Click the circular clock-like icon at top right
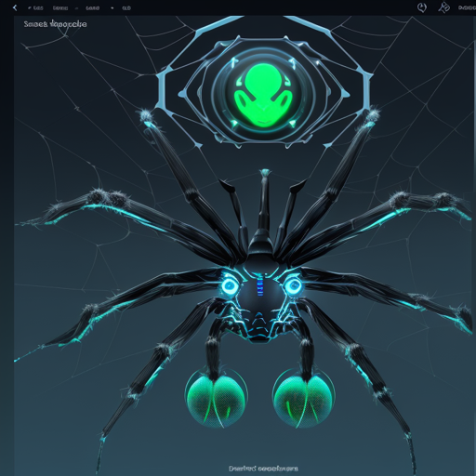Image resolution: width=476 pixels, height=476 pixels. tap(422, 7)
